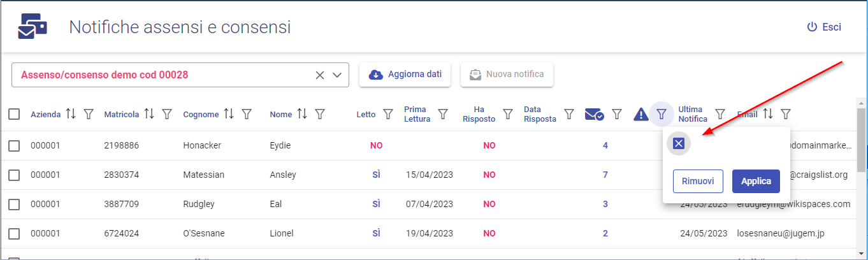Click Esci to log out
Image resolution: width=868 pixels, height=260 pixels.
[x=824, y=27]
